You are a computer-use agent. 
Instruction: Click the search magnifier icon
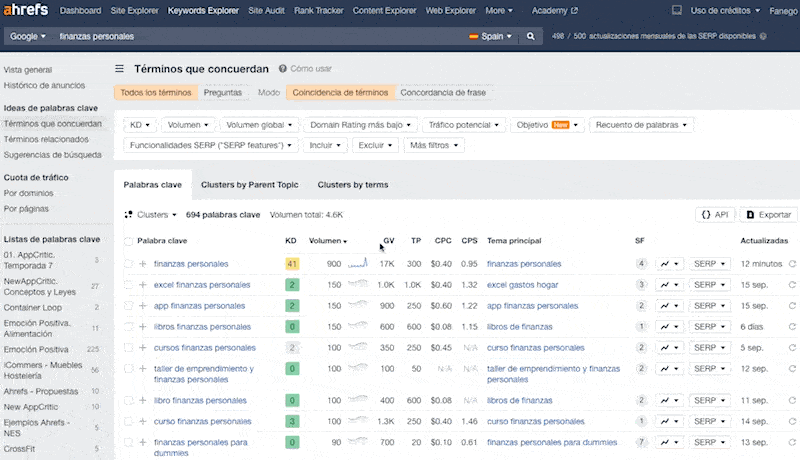coord(531,36)
